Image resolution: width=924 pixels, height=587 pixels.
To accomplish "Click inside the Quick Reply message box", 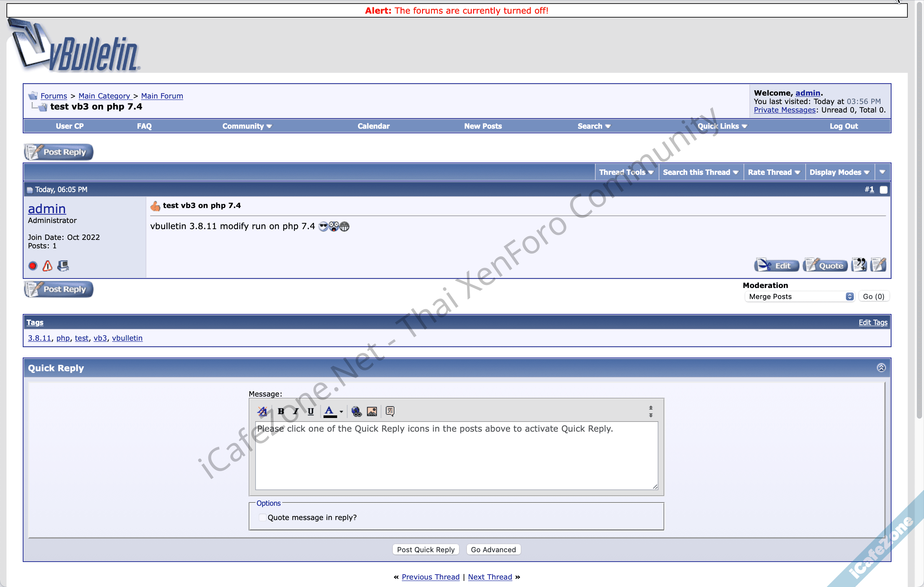I will [x=456, y=457].
